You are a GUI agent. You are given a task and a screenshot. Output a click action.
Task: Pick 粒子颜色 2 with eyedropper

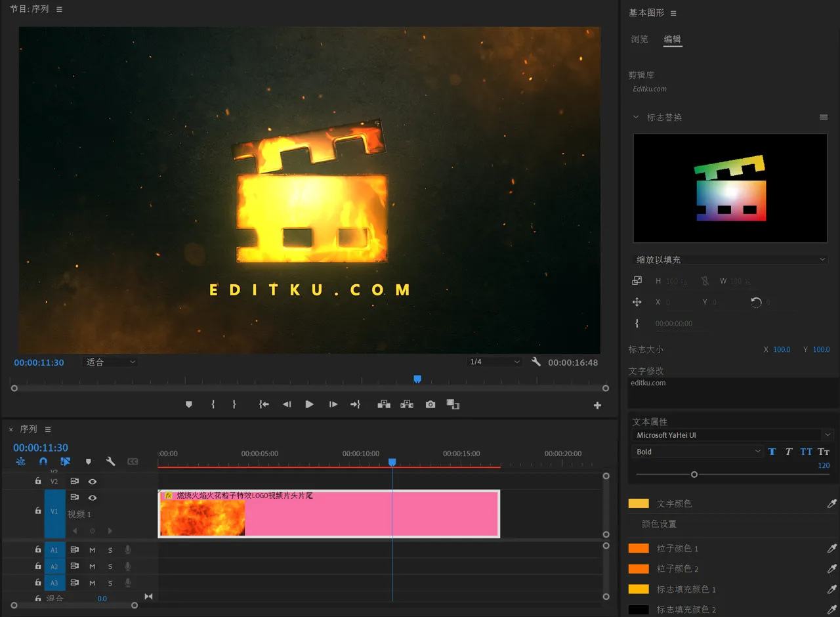click(x=831, y=569)
